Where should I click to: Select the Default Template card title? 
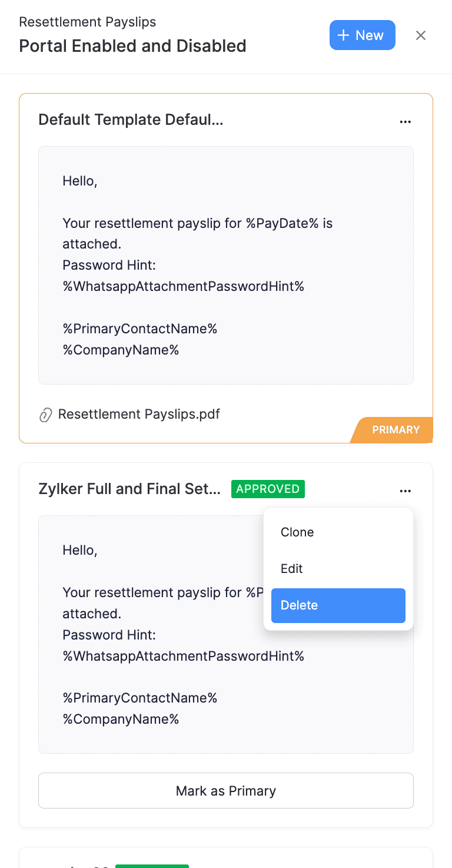click(x=130, y=120)
